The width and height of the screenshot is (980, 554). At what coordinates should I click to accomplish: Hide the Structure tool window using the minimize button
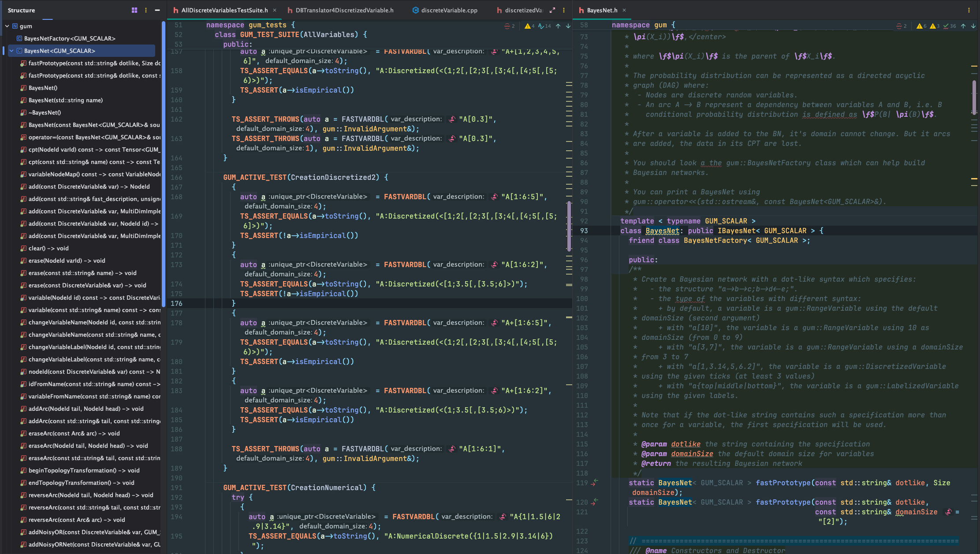click(157, 10)
